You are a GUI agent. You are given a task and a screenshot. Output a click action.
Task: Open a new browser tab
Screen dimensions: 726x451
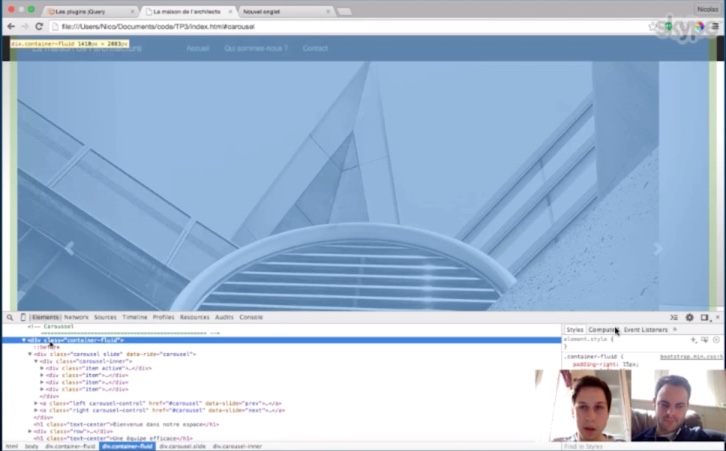[344, 12]
